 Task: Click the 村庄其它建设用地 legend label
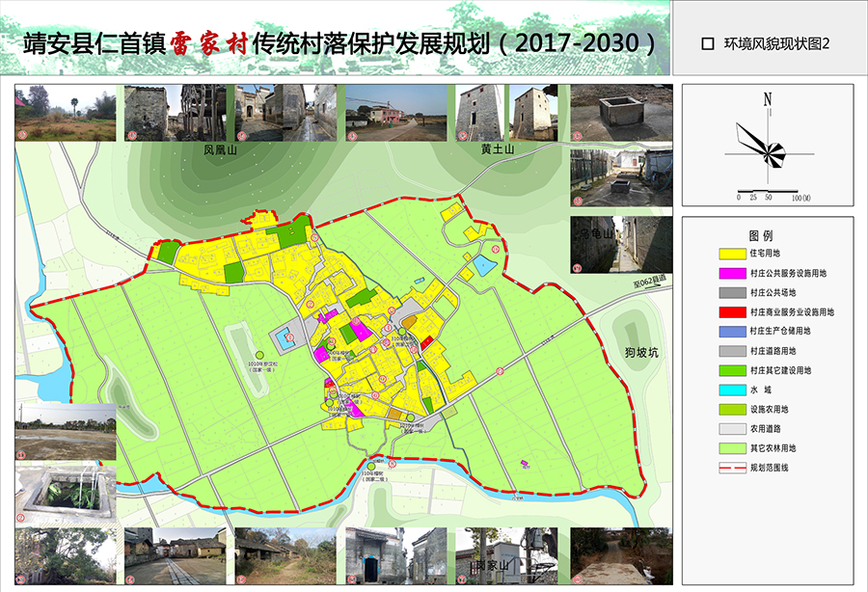point(780,370)
